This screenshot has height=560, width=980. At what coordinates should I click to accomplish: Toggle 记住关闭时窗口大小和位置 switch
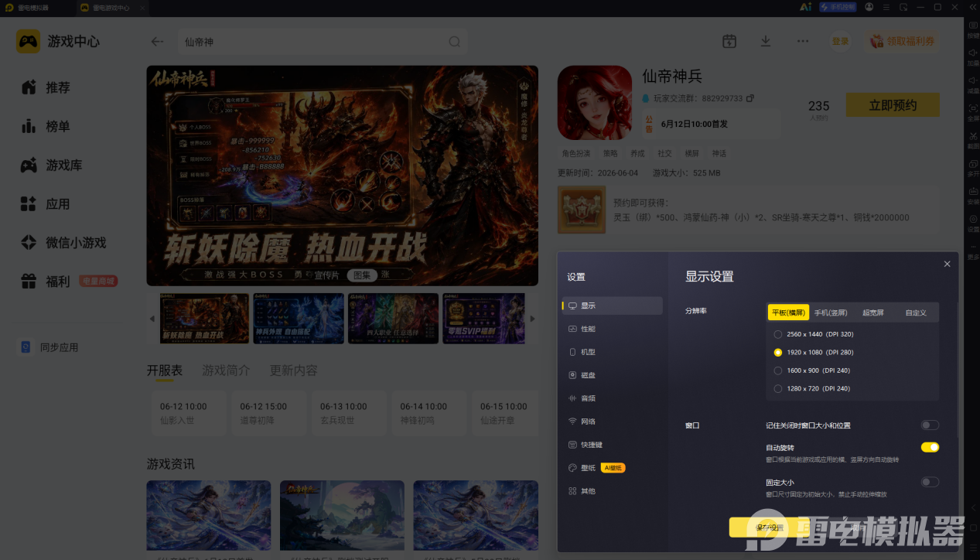click(x=930, y=425)
